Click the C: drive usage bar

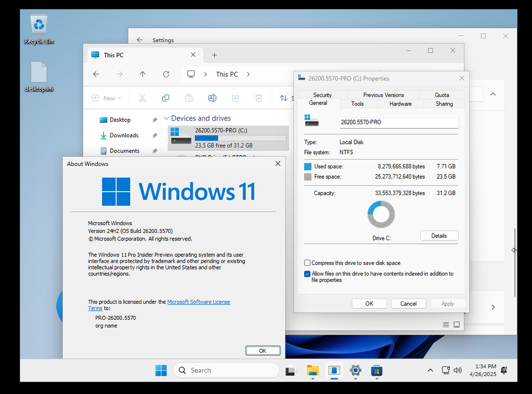(241, 138)
